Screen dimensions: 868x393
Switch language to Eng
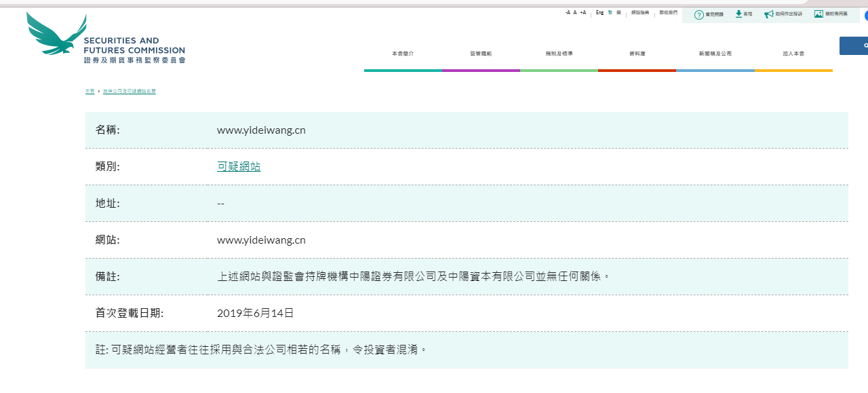[x=599, y=13]
